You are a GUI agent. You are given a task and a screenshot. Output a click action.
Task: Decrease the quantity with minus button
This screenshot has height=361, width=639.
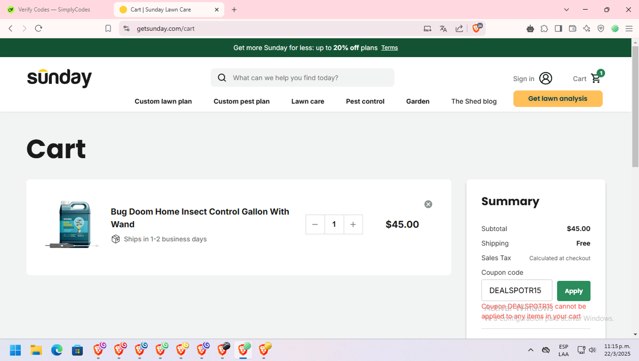click(x=315, y=225)
